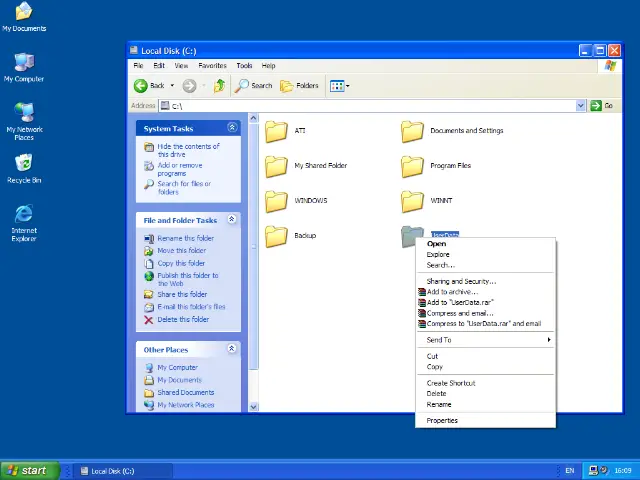Click Publish this folder to the Web
The height and width of the screenshot is (480, 640).
(188, 279)
